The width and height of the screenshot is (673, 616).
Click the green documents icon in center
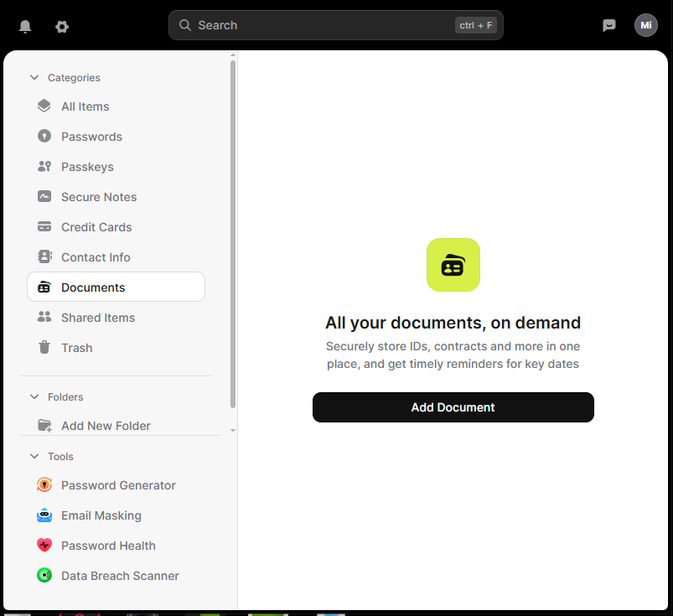[x=453, y=265]
